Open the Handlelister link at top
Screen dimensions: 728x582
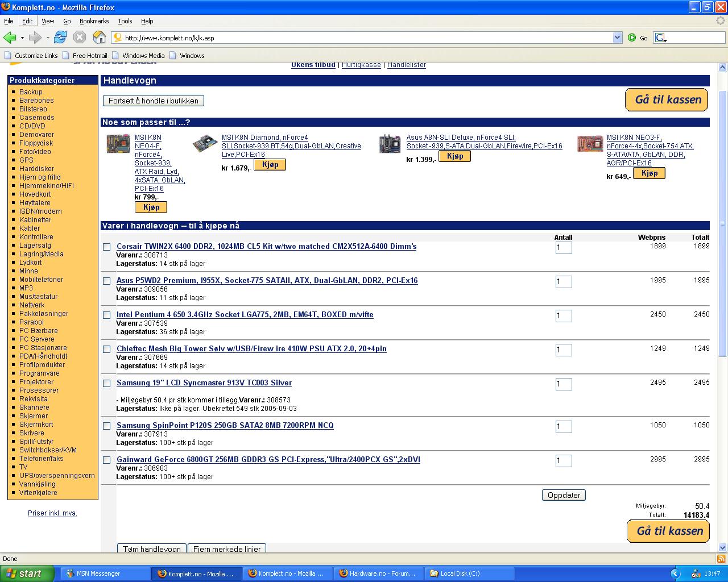pos(407,65)
